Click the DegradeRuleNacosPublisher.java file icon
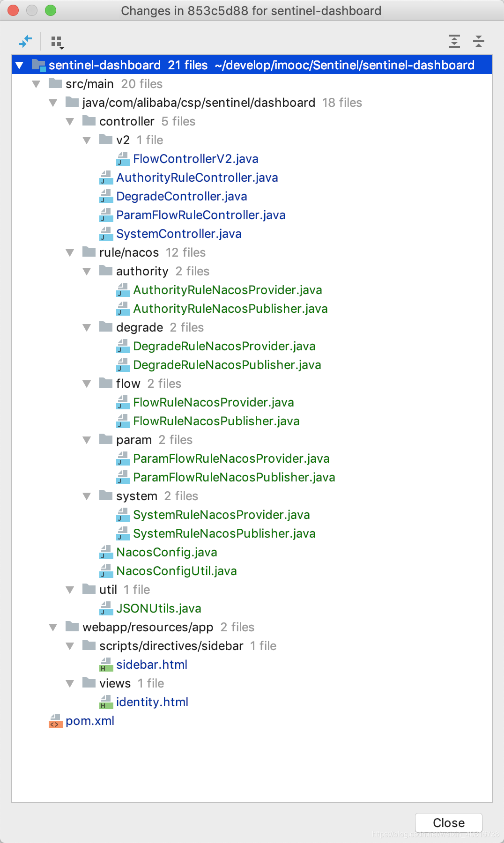Image resolution: width=504 pixels, height=843 pixels. pyautogui.click(x=123, y=365)
